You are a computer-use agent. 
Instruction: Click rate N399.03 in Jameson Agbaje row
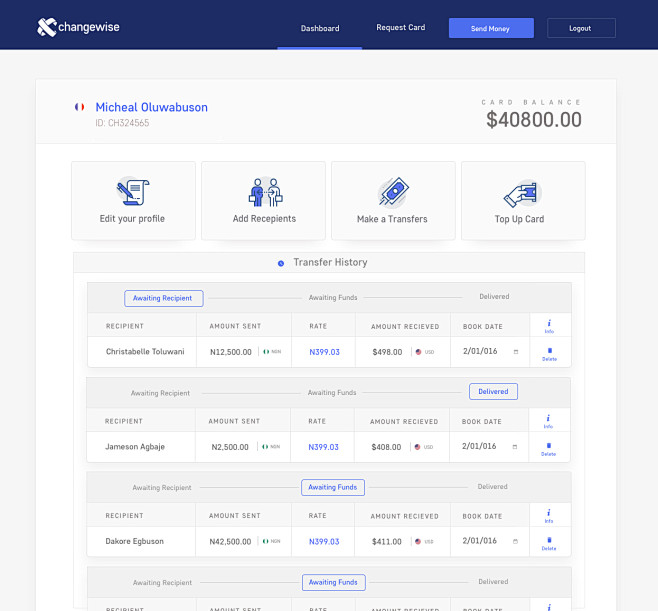coord(323,447)
